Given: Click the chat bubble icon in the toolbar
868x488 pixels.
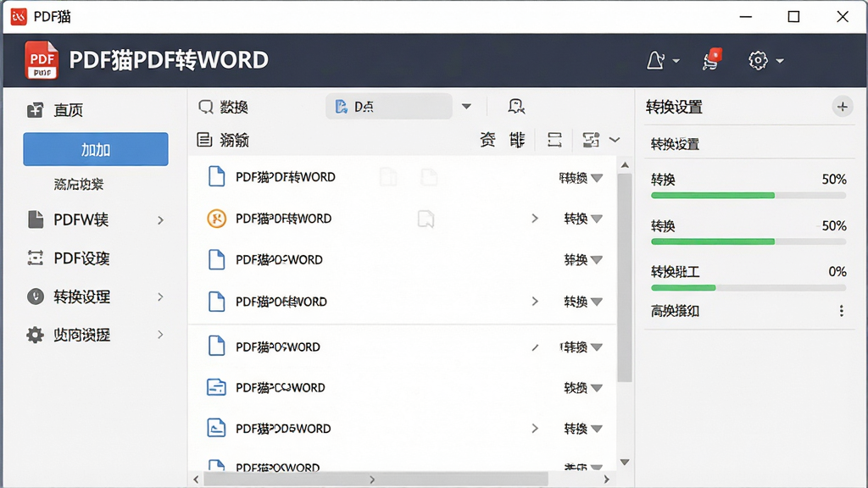Looking at the screenshot, I should click(516, 106).
